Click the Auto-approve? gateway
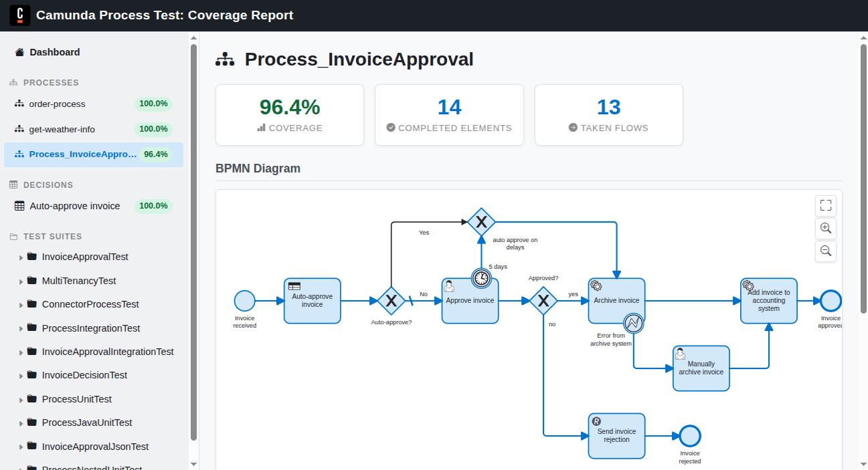Image resolution: width=868 pixels, height=470 pixels. coord(391,301)
